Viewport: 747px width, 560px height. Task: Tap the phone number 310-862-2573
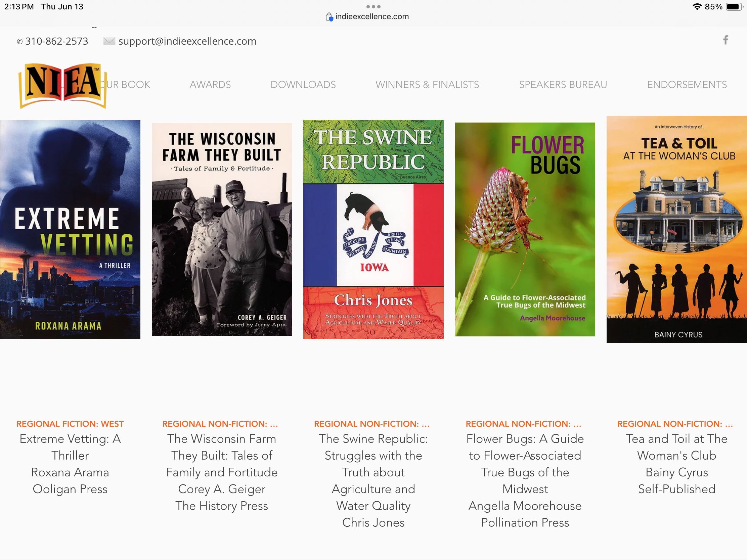tap(56, 41)
